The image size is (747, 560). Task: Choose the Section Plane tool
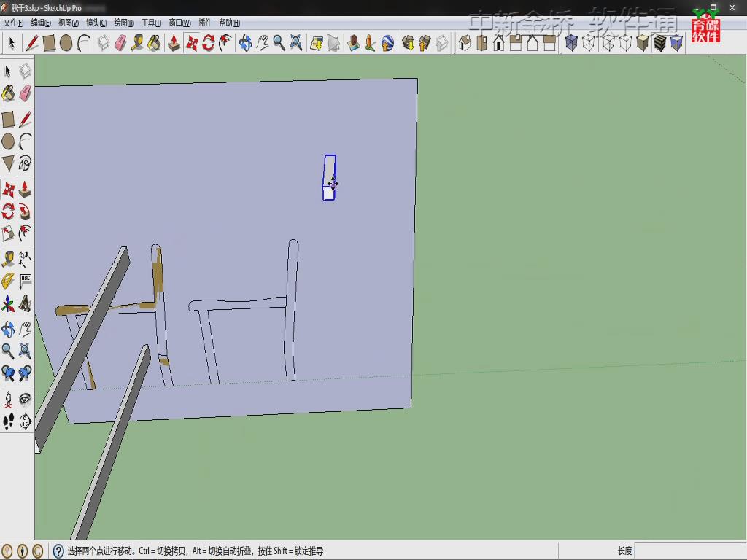pyautogui.click(x=25, y=421)
